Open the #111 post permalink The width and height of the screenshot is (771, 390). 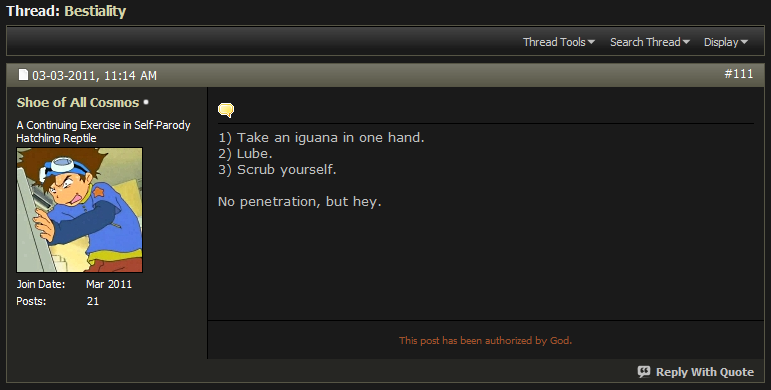tap(739, 74)
